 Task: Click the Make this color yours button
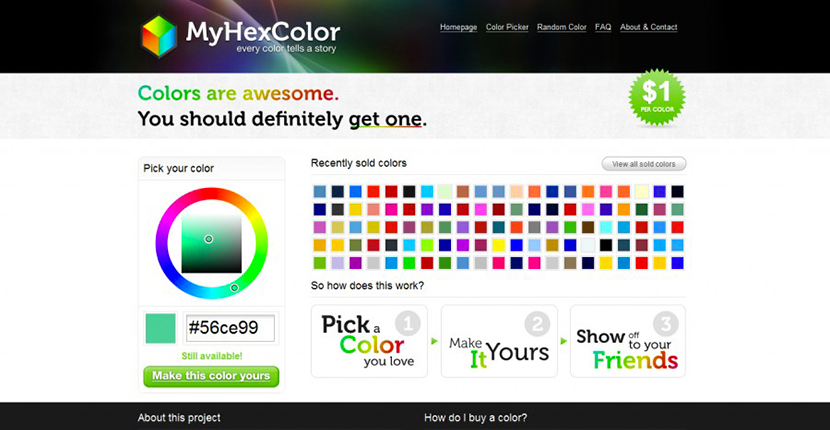(x=211, y=376)
